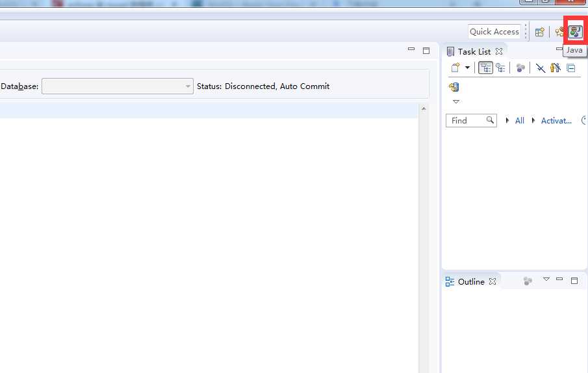Maximize the Outline view

pos(574,281)
